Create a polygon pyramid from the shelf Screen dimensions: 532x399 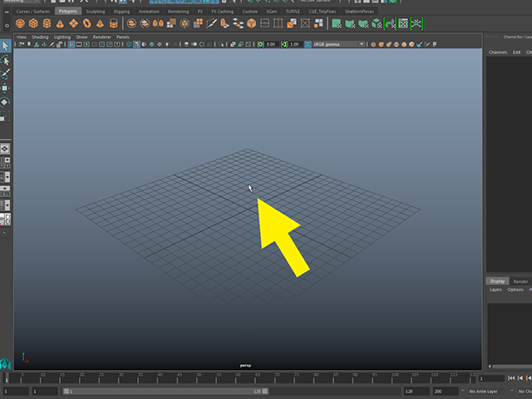point(100,24)
